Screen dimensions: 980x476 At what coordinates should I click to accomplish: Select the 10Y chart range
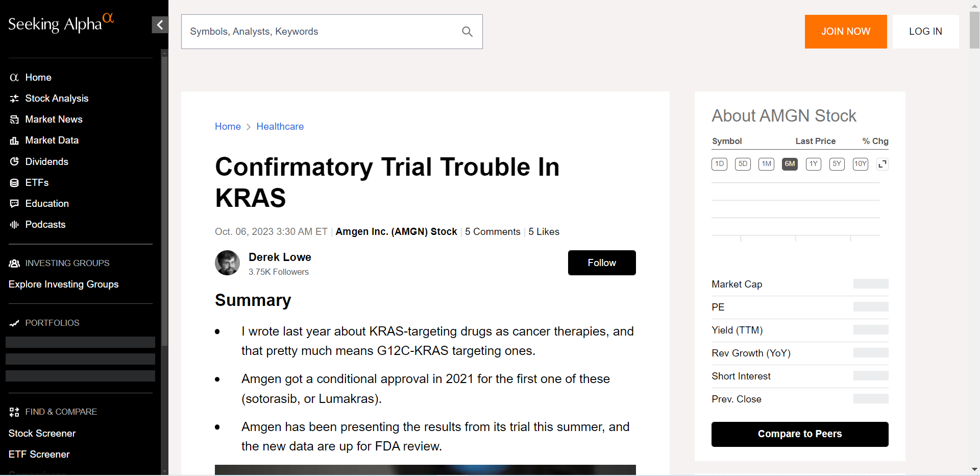coord(861,164)
